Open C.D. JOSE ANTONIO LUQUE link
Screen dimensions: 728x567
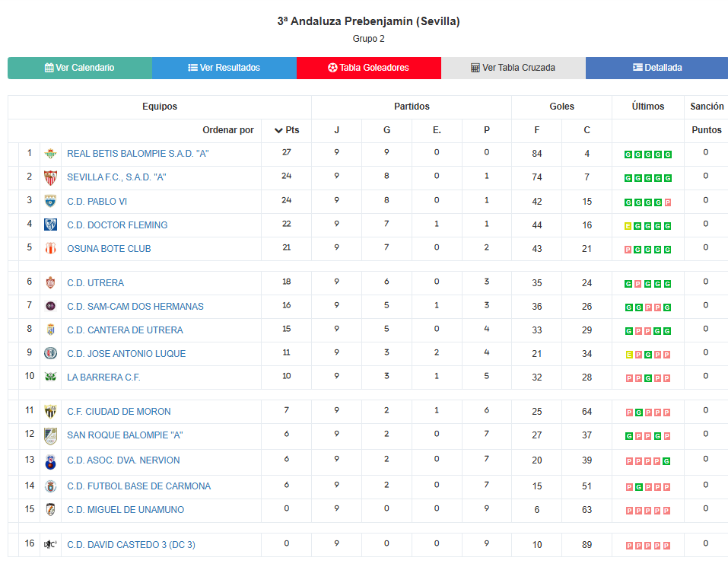pyautogui.click(x=126, y=354)
